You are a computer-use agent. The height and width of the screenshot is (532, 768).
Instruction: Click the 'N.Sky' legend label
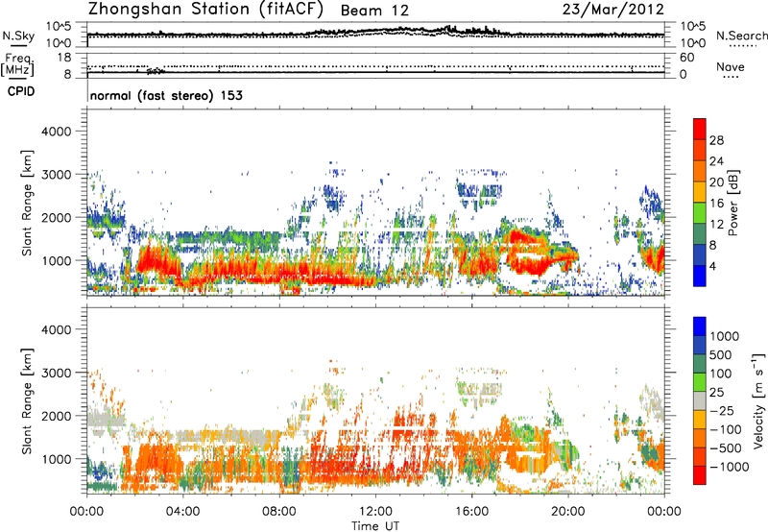pyautogui.click(x=18, y=36)
